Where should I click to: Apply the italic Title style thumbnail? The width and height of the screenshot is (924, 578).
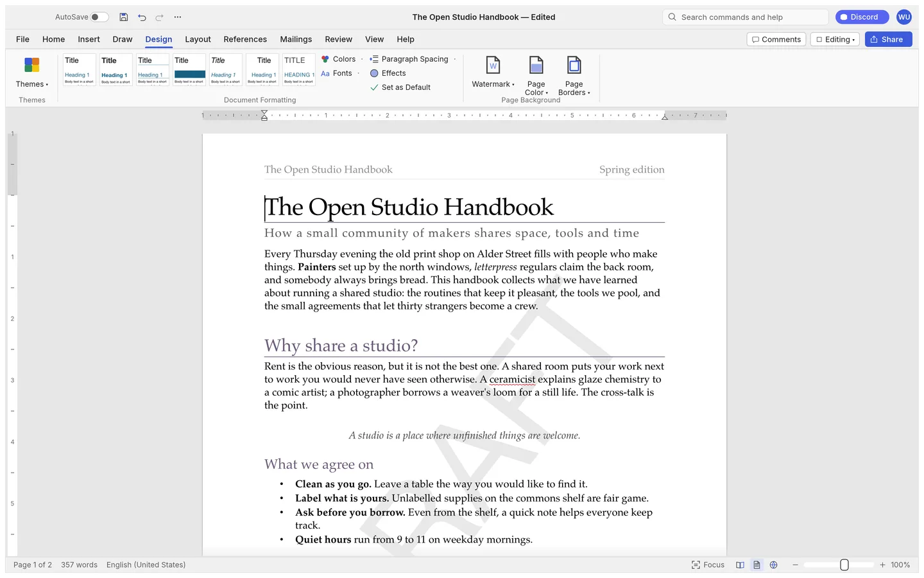[x=225, y=70]
